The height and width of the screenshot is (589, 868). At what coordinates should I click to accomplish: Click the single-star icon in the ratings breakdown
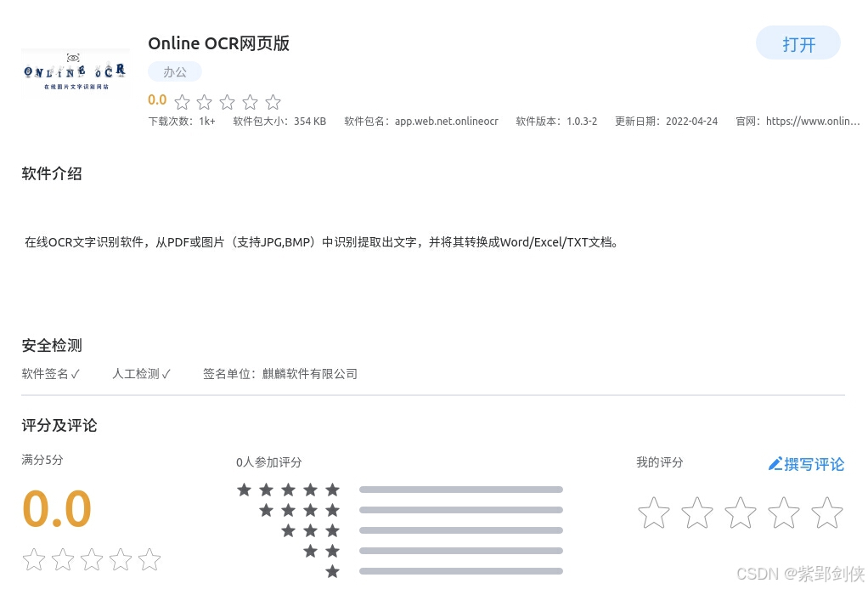click(332, 571)
